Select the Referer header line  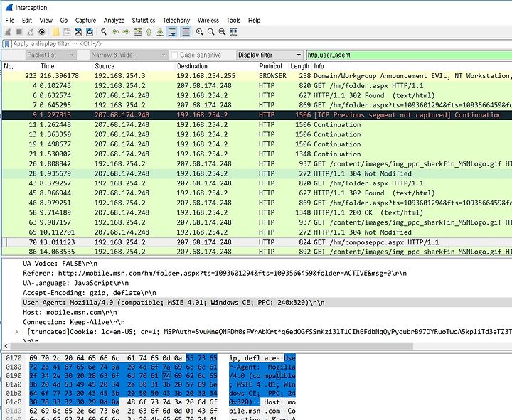(215, 273)
